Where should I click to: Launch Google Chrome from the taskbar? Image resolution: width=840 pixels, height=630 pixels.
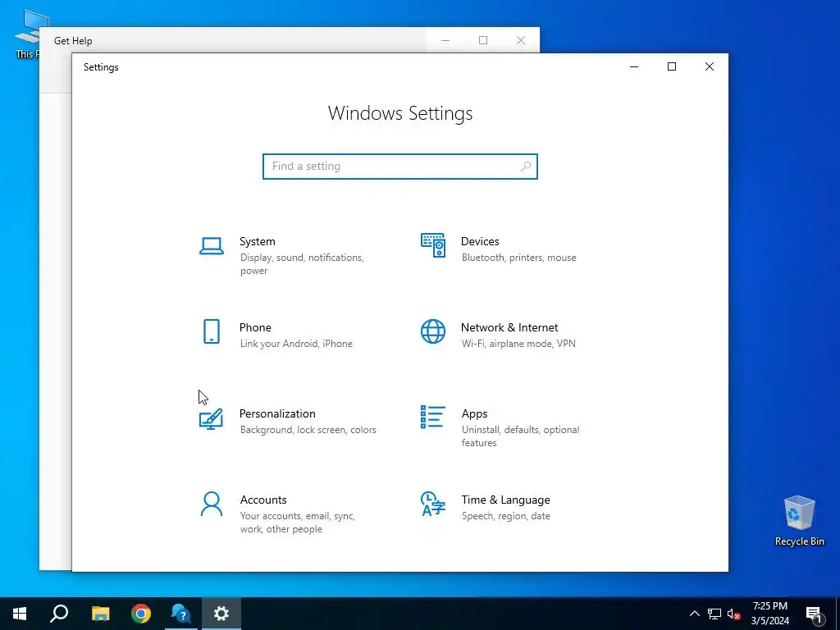tap(141, 614)
